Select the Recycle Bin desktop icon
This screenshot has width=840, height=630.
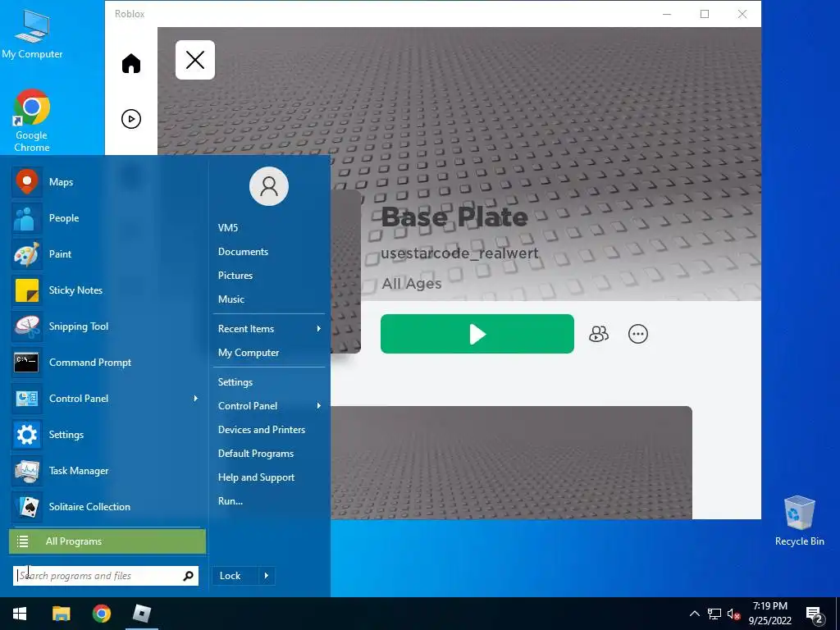tap(799, 520)
